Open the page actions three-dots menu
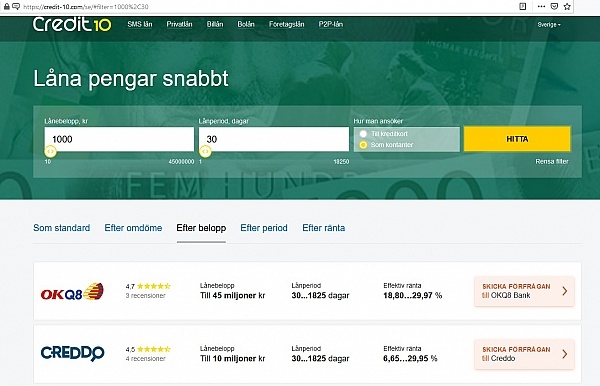 [541, 6]
